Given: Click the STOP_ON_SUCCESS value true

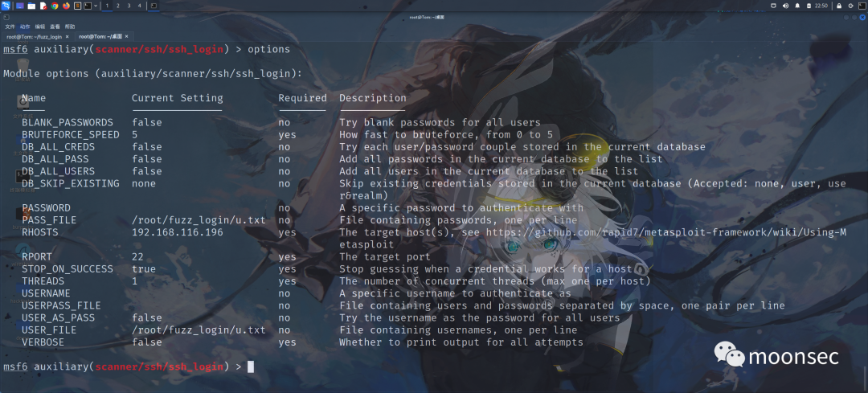Looking at the screenshot, I should (x=144, y=269).
